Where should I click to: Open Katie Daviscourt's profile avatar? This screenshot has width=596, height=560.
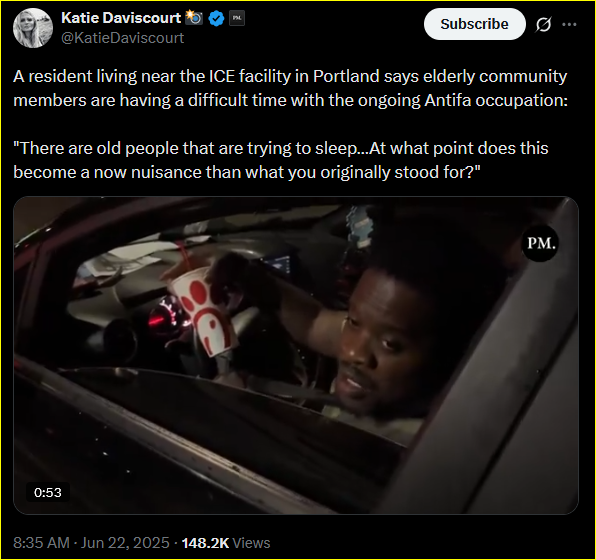point(33,28)
